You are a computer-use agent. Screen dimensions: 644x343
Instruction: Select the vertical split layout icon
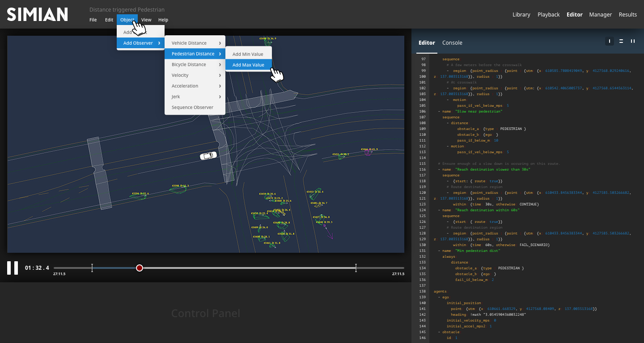pyautogui.click(x=633, y=41)
